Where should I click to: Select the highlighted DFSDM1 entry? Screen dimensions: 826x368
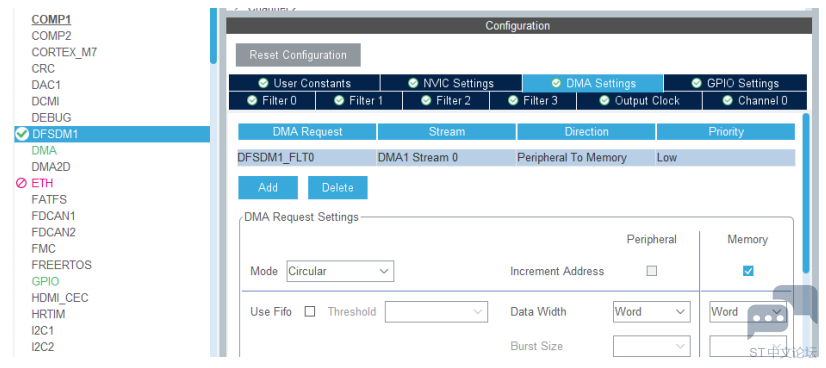(112, 134)
